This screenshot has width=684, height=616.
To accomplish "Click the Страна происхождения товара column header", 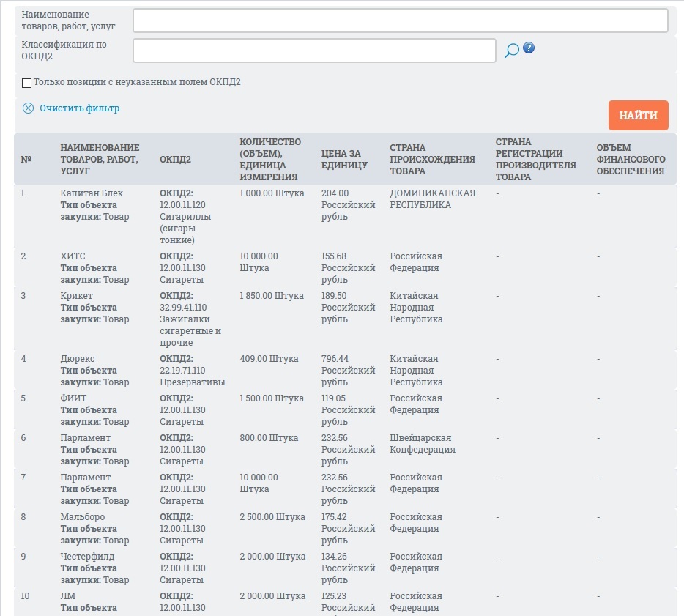I will coord(432,160).
